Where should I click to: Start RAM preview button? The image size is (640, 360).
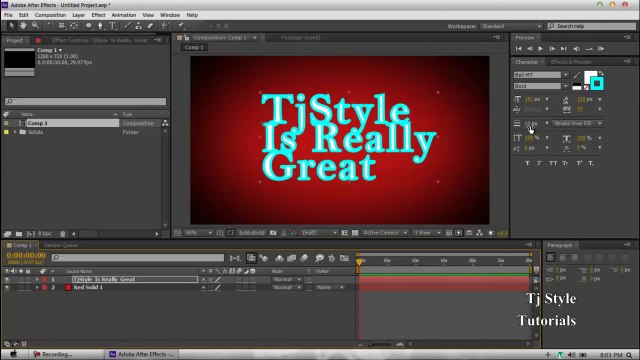point(601,49)
